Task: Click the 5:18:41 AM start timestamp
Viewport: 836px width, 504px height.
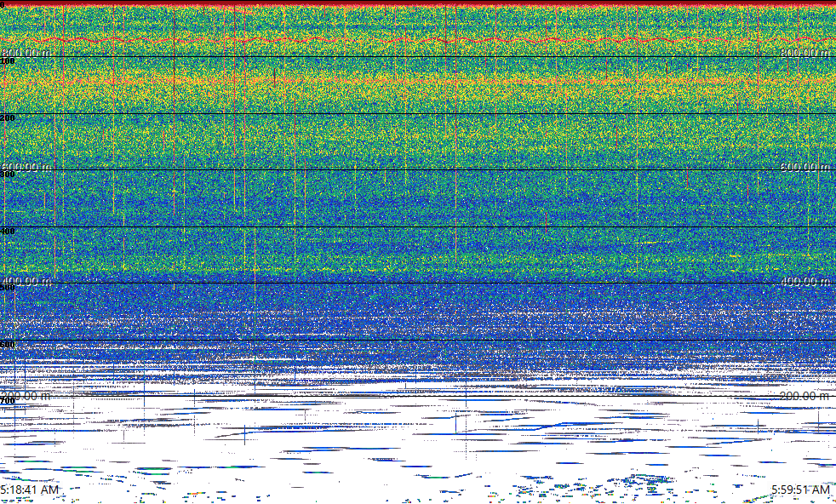Action: 29,490
